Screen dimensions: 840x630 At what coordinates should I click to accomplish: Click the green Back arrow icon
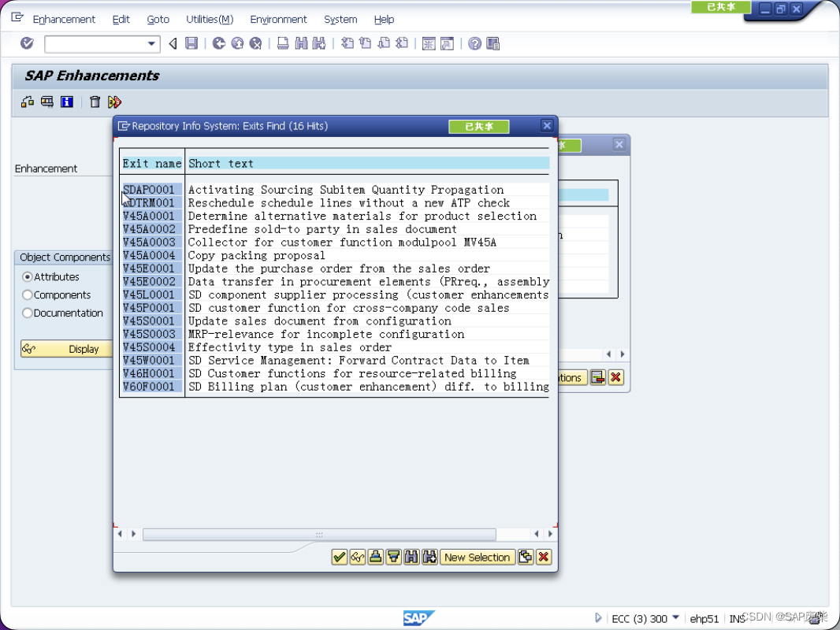pyautogui.click(x=218, y=43)
